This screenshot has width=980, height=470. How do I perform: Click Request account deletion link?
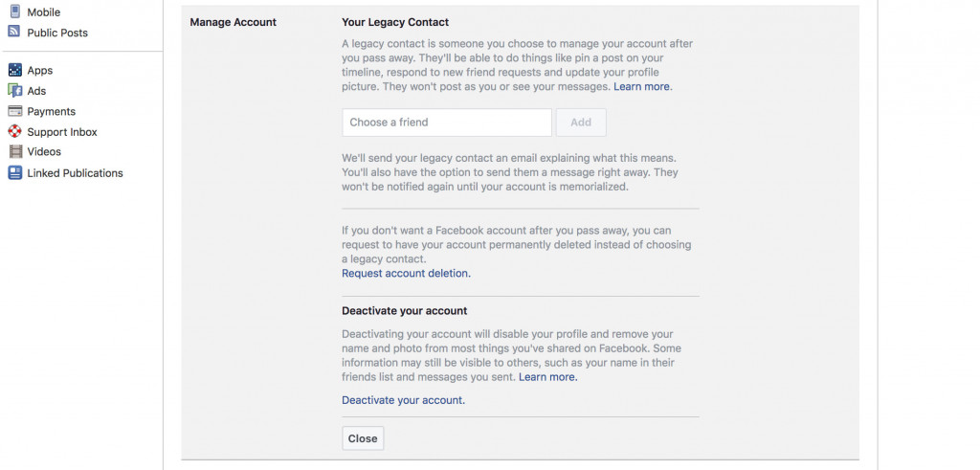pyautogui.click(x=406, y=273)
